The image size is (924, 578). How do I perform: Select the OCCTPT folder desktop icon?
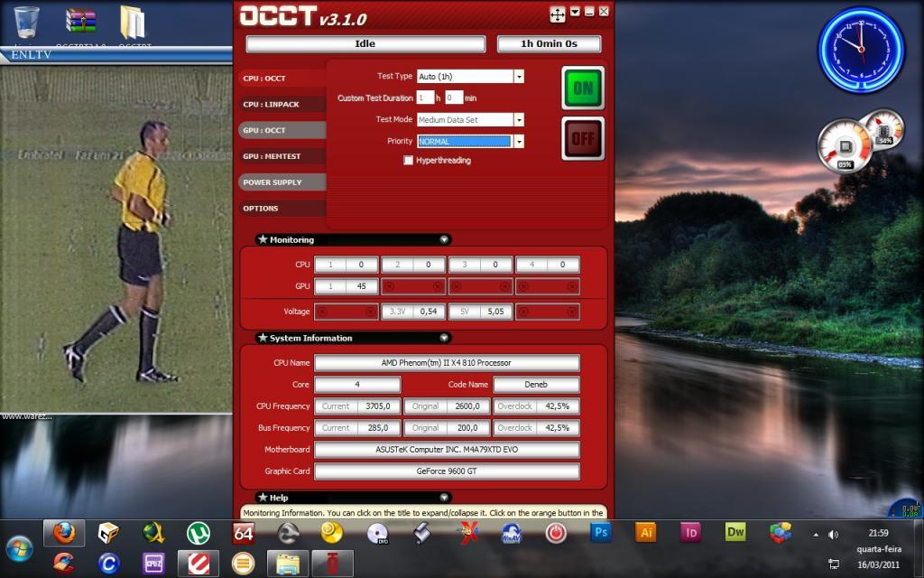click(134, 23)
